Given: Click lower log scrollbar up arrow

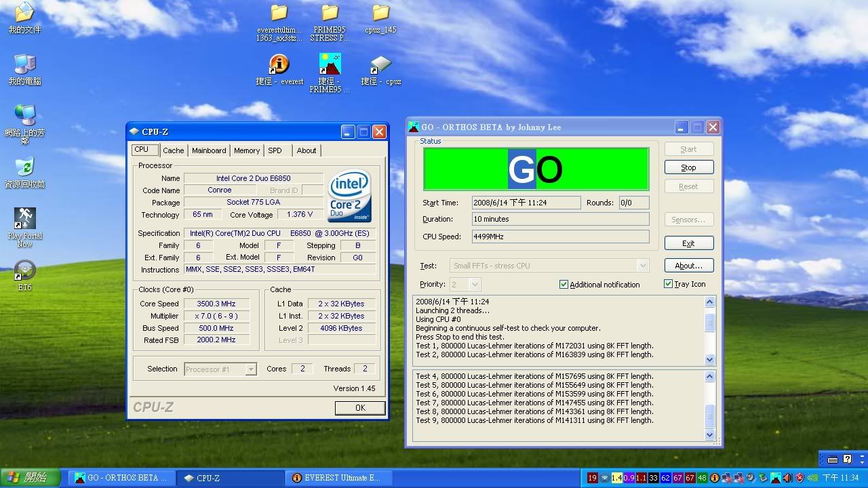Looking at the screenshot, I should click(x=710, y=376).
